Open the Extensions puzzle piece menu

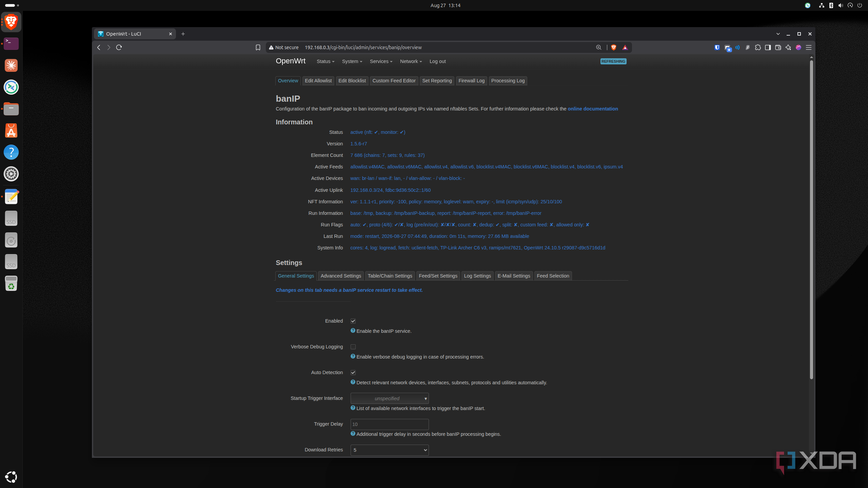coord(758,47)
